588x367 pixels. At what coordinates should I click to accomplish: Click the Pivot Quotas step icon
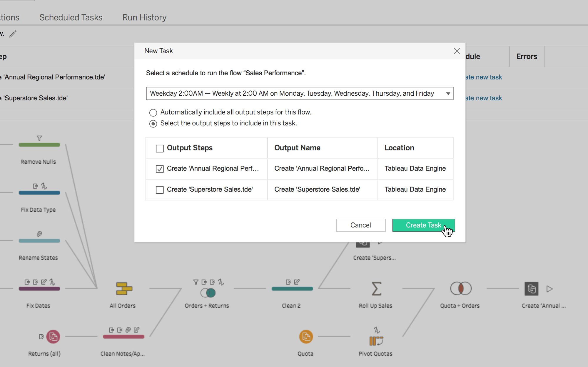(376, 341)
